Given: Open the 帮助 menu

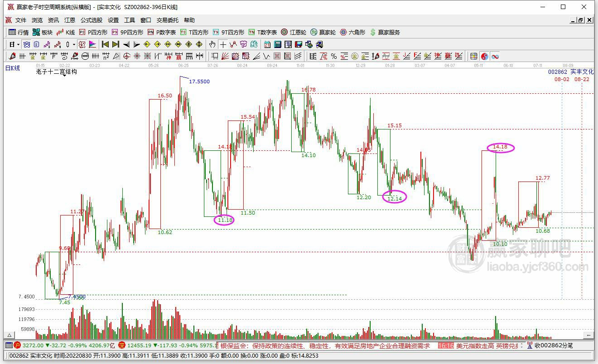Looking at the screenshot, I should tap(189, 20).
